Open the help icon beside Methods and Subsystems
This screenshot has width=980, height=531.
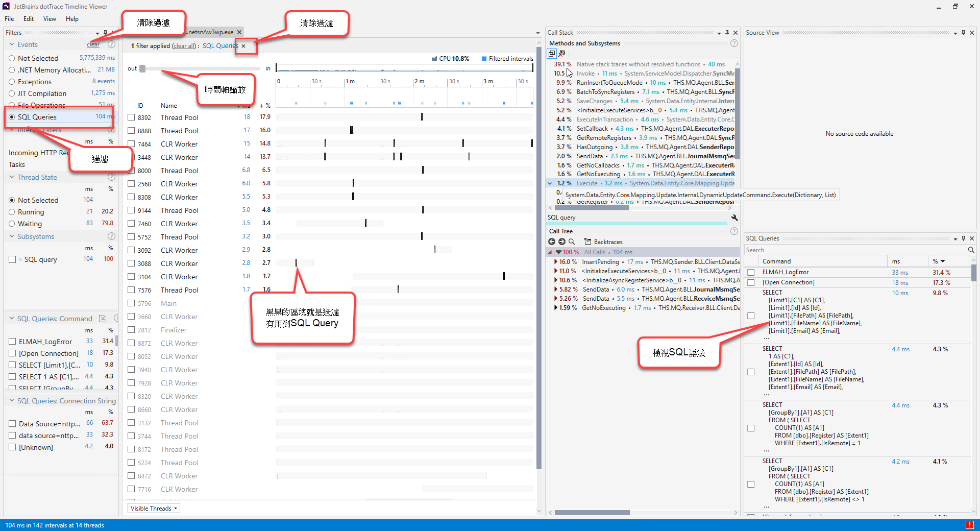(x=734, y=43)
